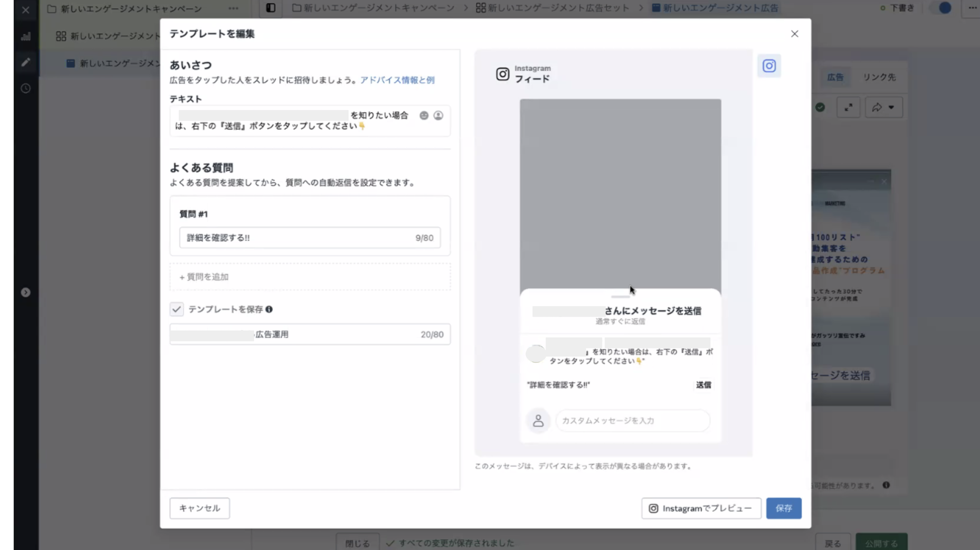Click the 下書き status label

point(901,8)
